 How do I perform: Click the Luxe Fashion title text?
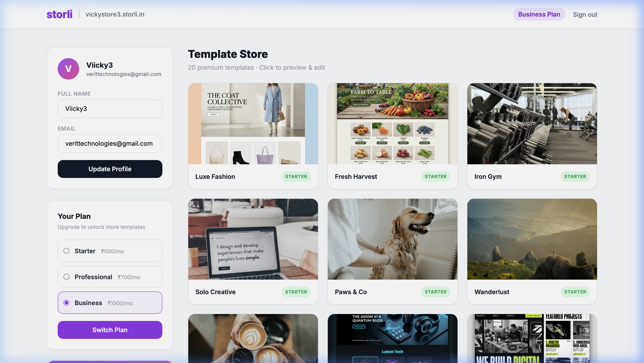[x=215, y=177]
